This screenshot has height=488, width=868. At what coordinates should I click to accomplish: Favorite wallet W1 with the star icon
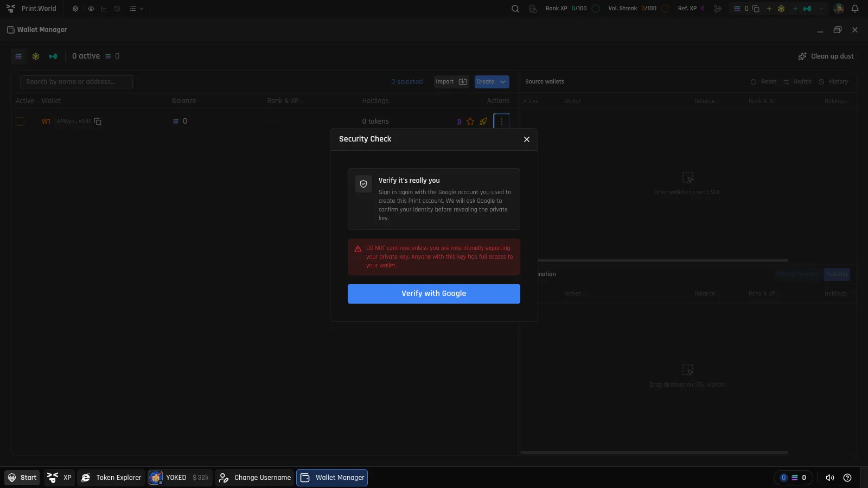point(470,121)
